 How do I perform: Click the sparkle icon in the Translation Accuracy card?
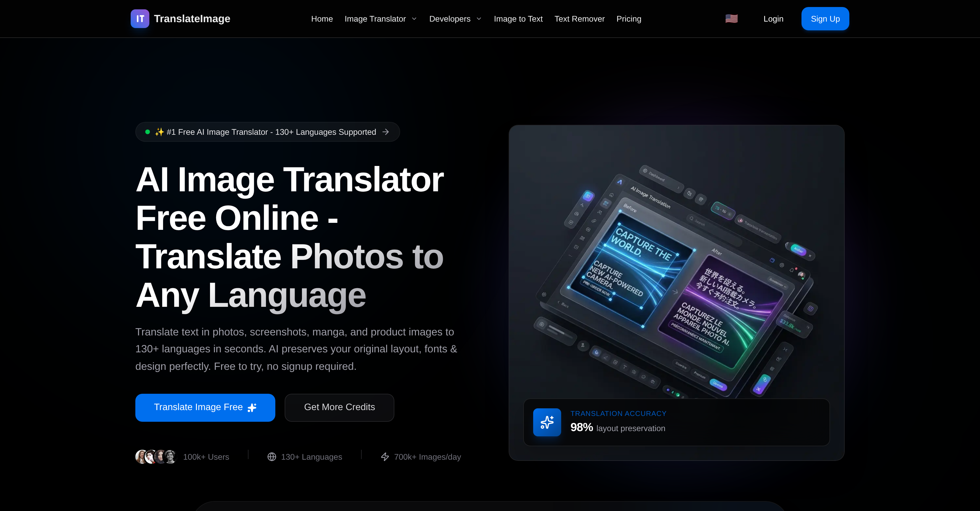pyautogui.click(x=547, y=422)
